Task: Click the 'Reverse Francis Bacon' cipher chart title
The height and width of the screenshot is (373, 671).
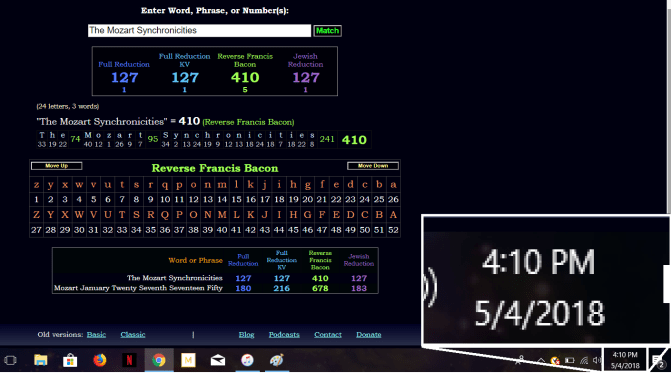Action: (x=215, y=168)
